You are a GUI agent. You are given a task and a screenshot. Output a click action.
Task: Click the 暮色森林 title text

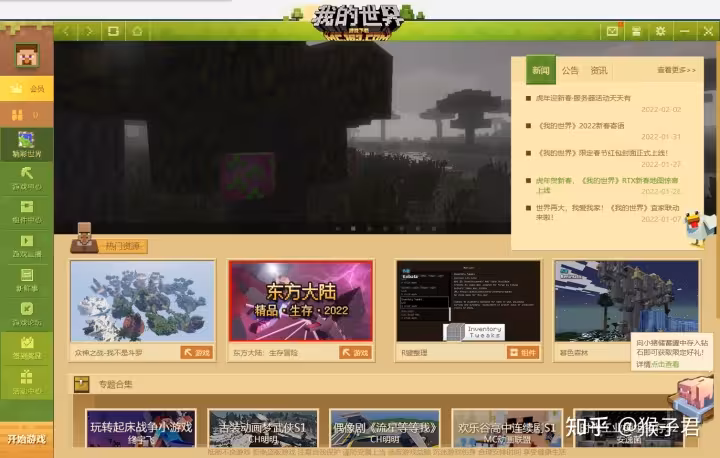coord(574,353)
